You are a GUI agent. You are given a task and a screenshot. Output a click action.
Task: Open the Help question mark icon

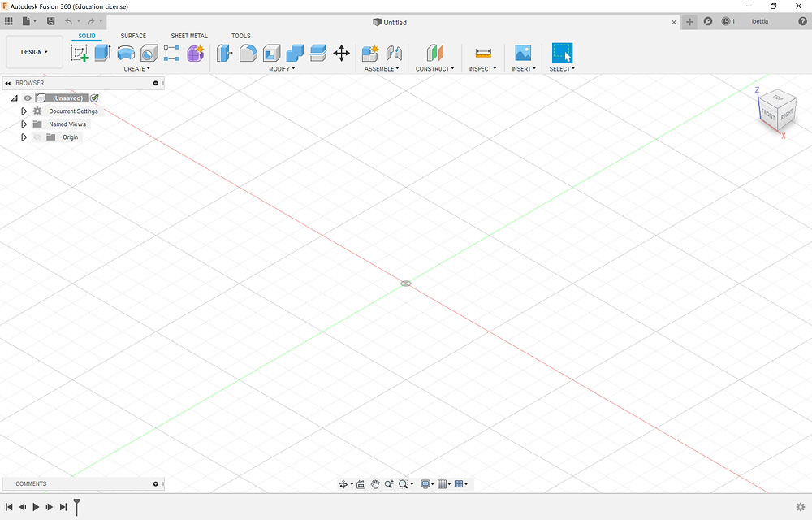(x=803, y=21)
